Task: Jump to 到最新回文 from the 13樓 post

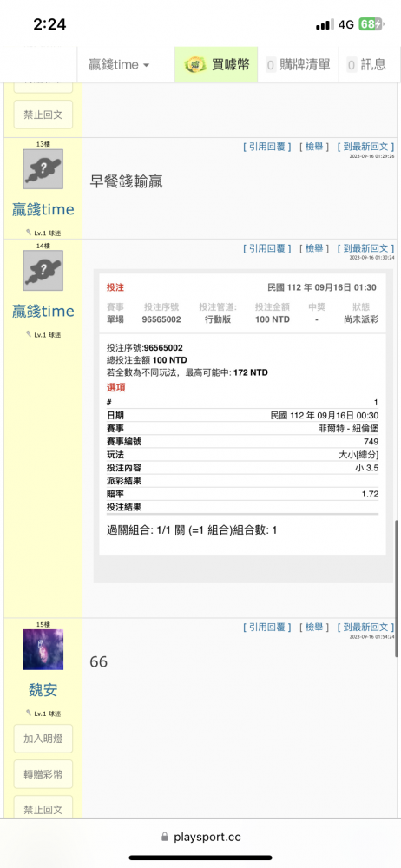Action: click(365, 147)
